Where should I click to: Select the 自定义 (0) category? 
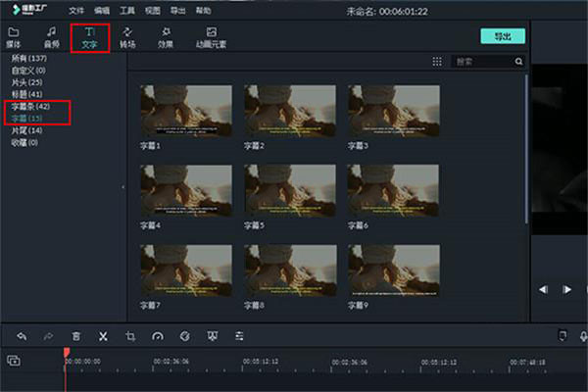(x=28, y=71)
